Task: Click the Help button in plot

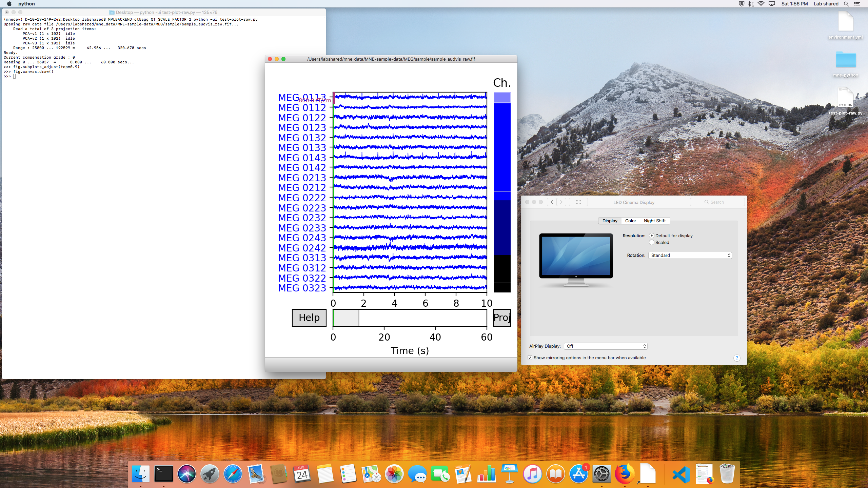Action: coord(309,318)
